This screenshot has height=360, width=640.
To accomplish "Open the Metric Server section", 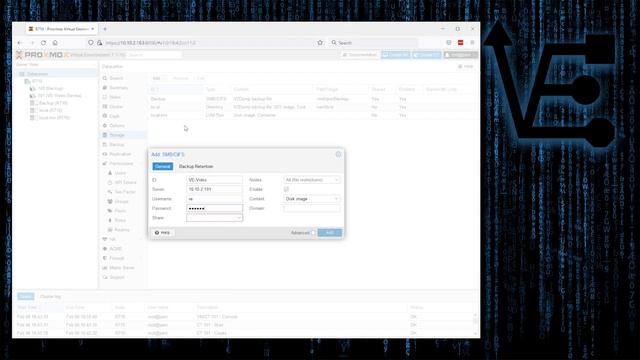I will (122, 268).
